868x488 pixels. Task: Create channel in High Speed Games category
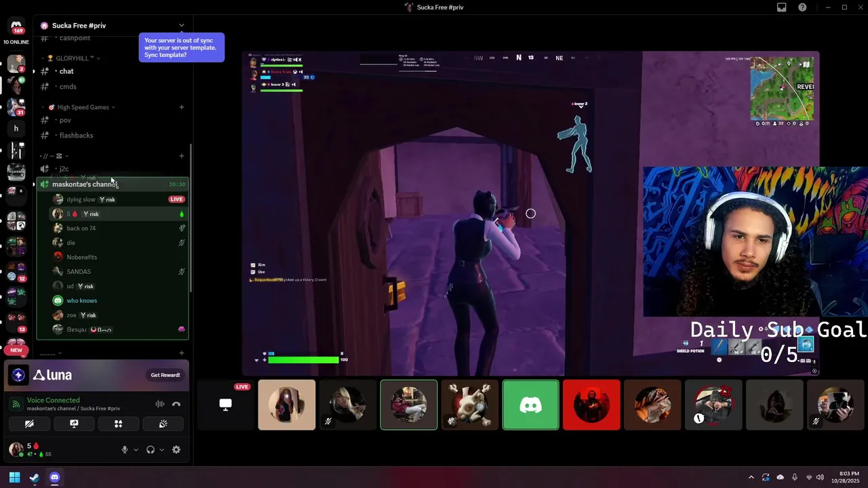(x=181, y=107)
